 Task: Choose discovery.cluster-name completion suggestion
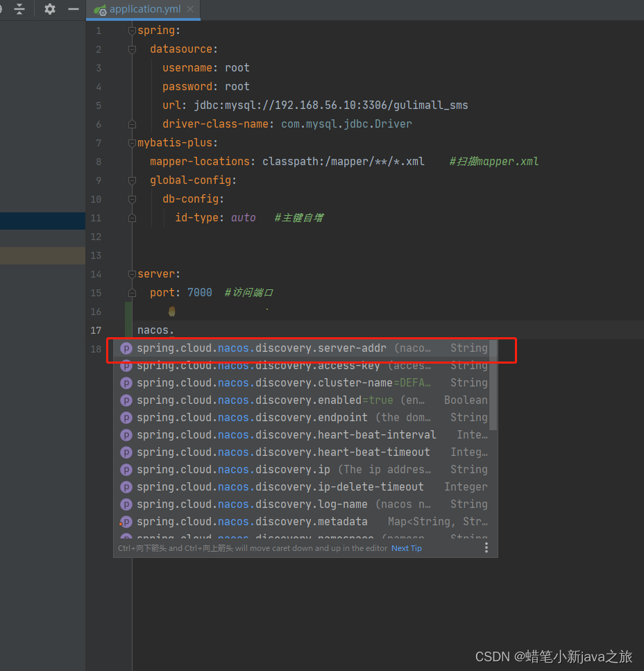(302, 383)
